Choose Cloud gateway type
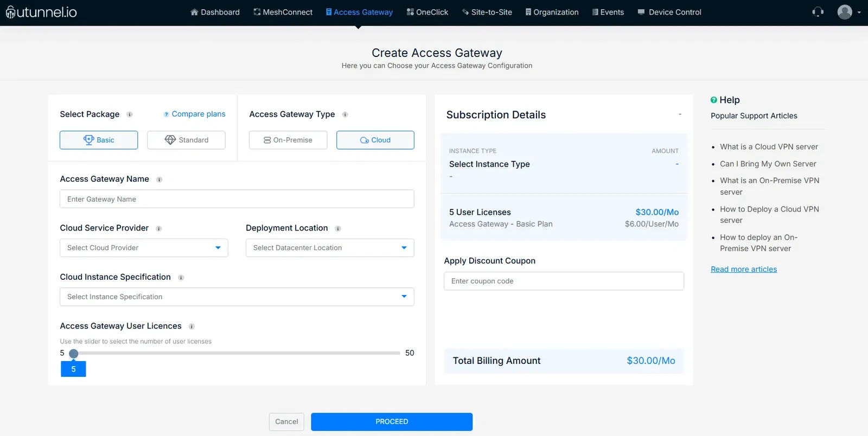The image size is (868, 436). click(x=375, y=140)
